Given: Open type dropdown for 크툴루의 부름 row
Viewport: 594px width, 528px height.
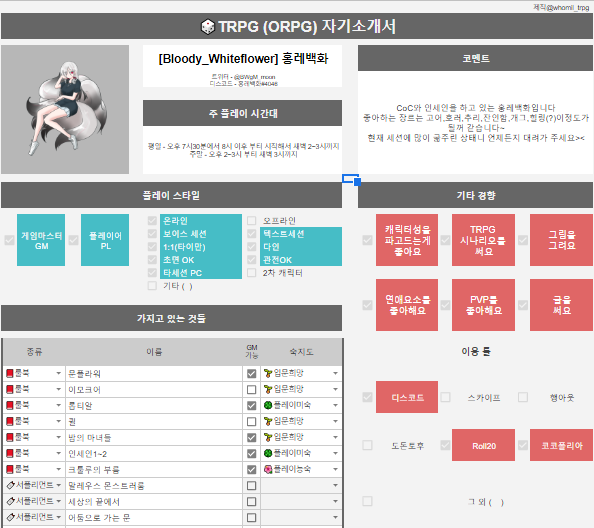Looking at the screenshot, I should click(x=58, y=469).
